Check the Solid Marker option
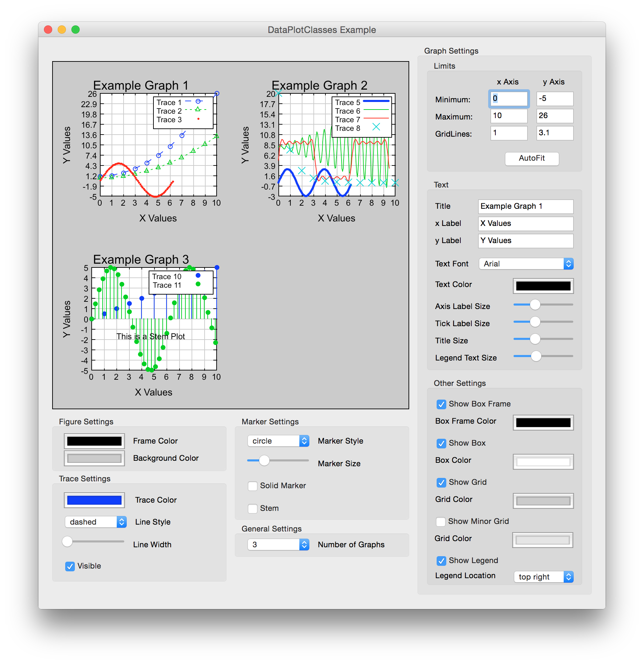The height and width of the screenshot is (664, 644). tap(253, 486)
